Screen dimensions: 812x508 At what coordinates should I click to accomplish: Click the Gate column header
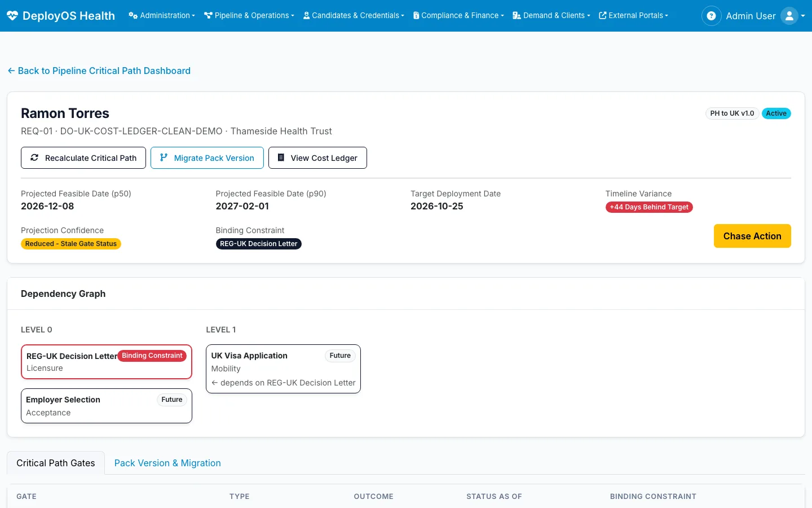(27, 497)
